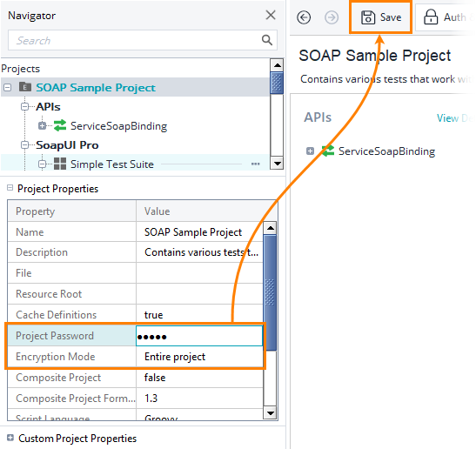Select the Composite Project value false
The image size is (476, 449).
(x=200, y=378)
